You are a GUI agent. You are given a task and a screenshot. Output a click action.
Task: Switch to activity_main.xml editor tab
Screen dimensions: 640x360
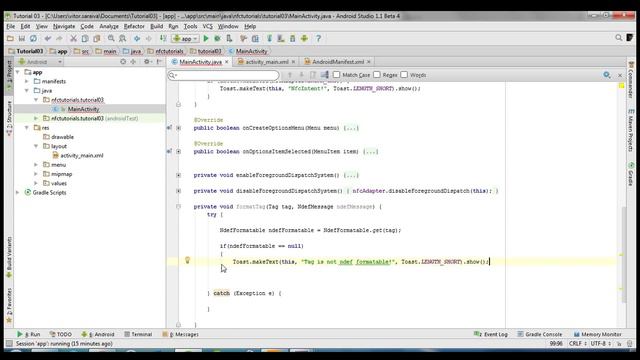click(267, 62)
